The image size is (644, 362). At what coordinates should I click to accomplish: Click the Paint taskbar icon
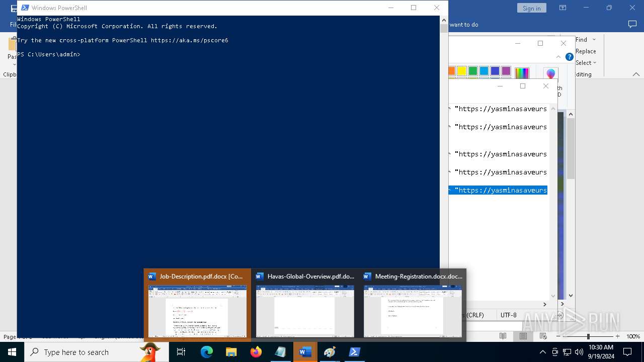click(x=330, y=352)
